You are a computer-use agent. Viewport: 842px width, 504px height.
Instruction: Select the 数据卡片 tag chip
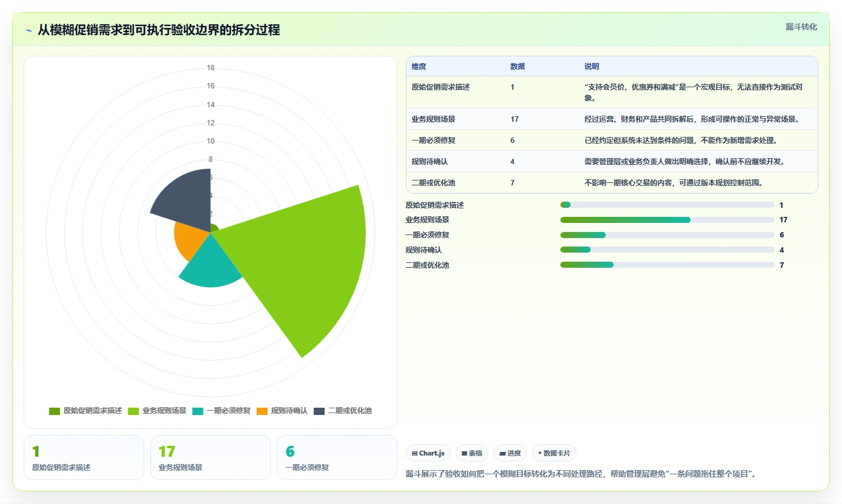click(554, 453)
